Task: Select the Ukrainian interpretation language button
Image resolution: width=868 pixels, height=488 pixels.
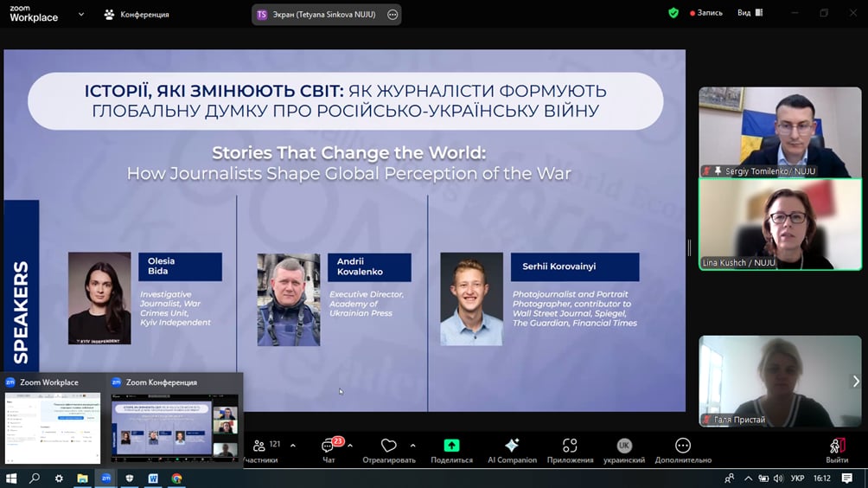Action: pos(624,446)
